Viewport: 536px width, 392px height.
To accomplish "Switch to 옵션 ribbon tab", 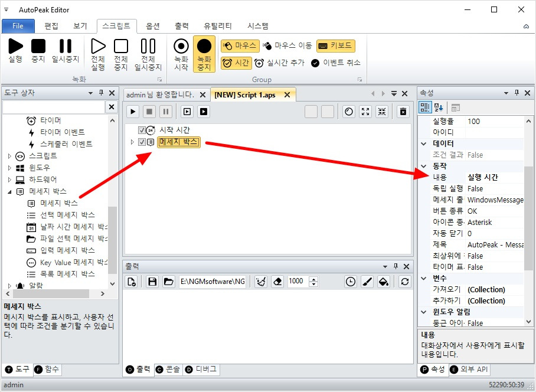I will (x=153, y=26).
